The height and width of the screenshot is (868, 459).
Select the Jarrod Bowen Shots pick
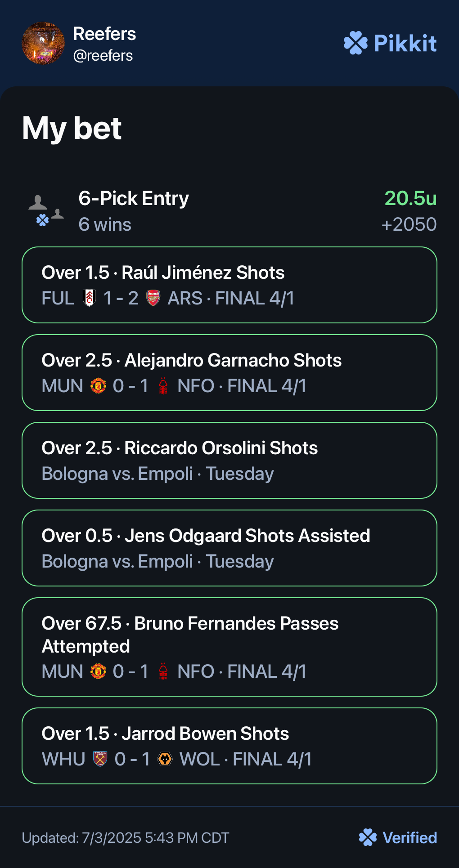tap(229, 746)
